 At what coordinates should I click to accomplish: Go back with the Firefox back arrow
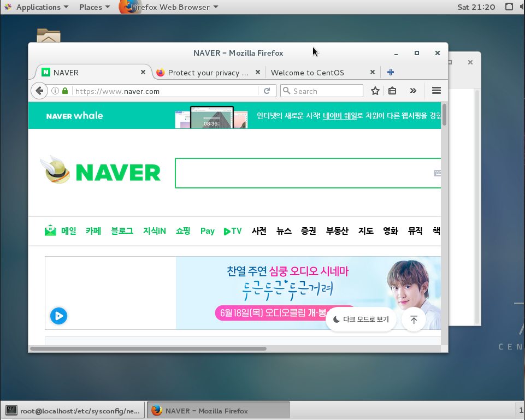tap(39, 91)
